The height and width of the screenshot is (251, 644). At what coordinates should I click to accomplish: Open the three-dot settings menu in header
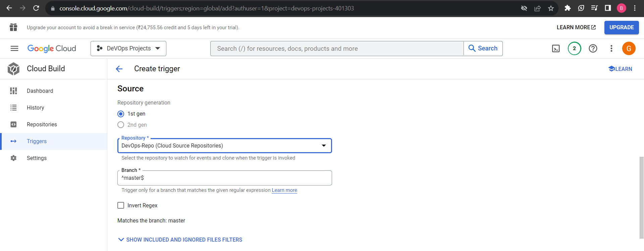coord(611,49)
